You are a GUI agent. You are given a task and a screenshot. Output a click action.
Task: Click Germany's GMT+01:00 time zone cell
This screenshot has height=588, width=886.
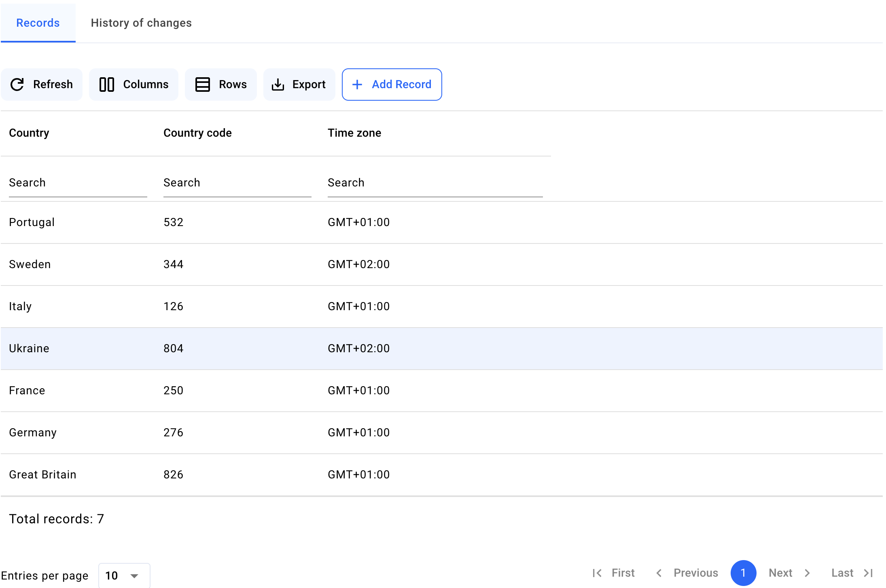(359, 433)
